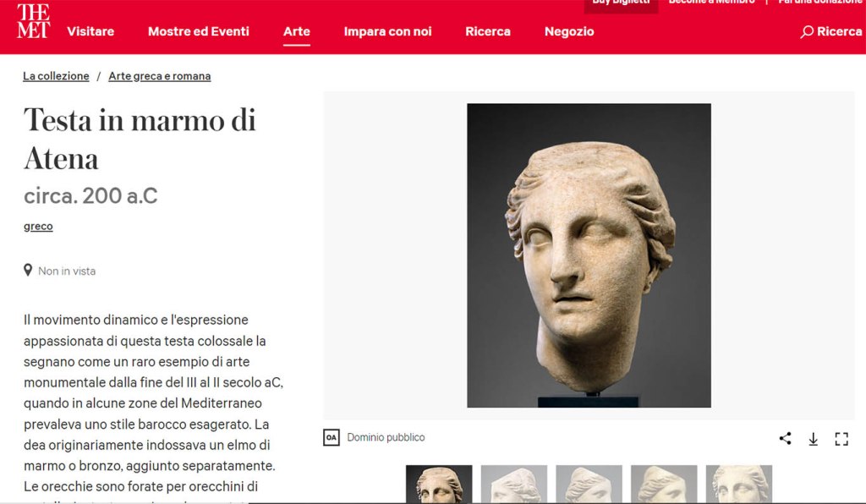Open Arte greca e romana breadcrumb

[160, 76]
